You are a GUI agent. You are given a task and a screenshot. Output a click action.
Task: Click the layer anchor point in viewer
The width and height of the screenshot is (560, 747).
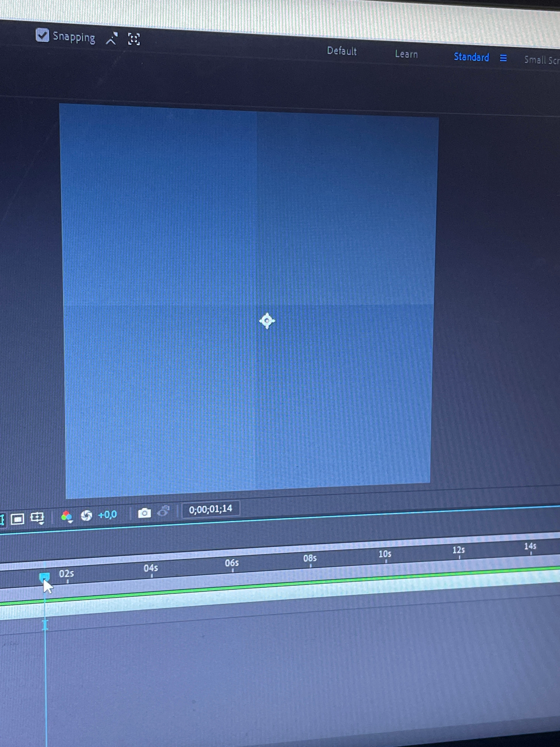(267, 321)
